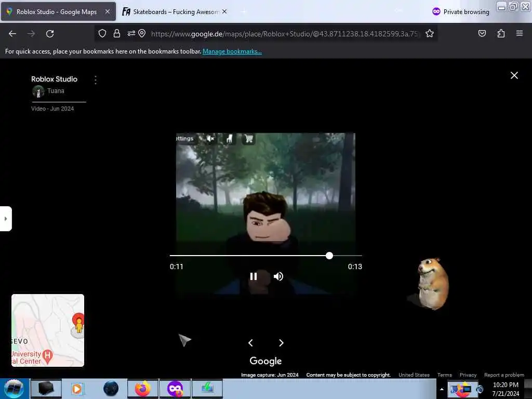Screen dimensions: 532x399
Task: Close the Skateboards tab
Action: [x=224, y=11]
